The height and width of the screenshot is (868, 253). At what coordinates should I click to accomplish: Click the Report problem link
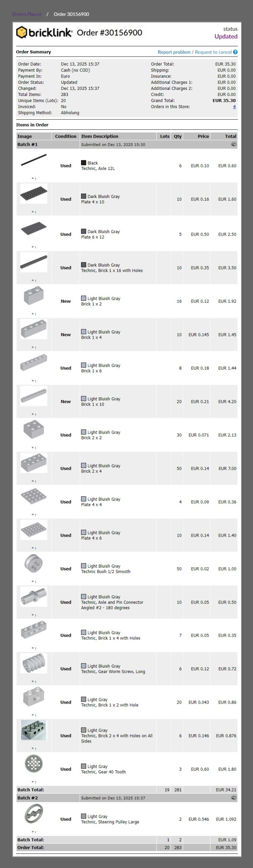pyautogui.click(x=174, y=52)
